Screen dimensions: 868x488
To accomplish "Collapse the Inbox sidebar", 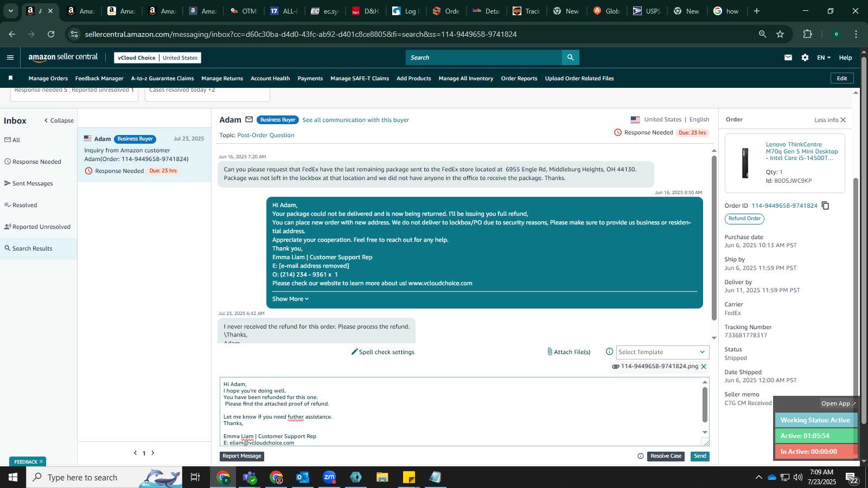I will point(59,120).
